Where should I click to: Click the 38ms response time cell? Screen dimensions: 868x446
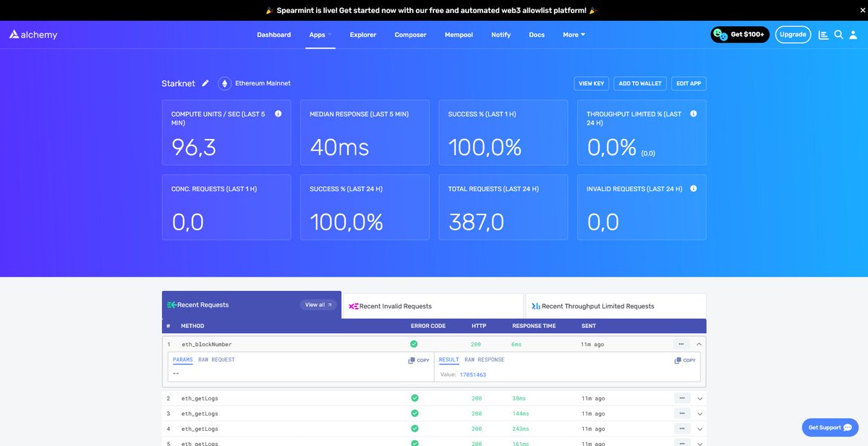click(519, 398)
